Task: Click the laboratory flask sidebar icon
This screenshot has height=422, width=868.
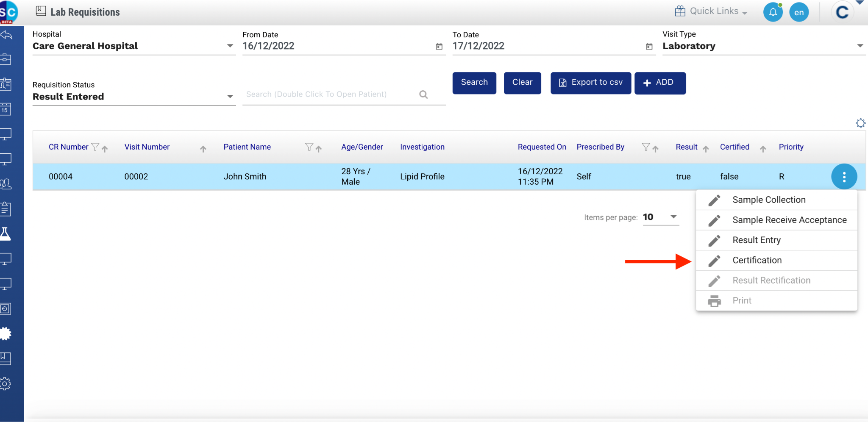Action: pyautogui.click(x=6, y=234)
